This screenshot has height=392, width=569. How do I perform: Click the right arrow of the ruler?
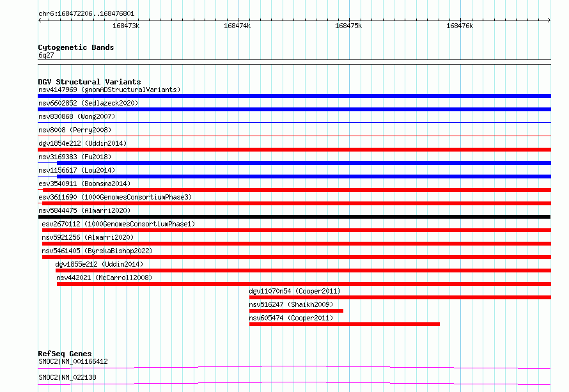[x=549, y=20]
